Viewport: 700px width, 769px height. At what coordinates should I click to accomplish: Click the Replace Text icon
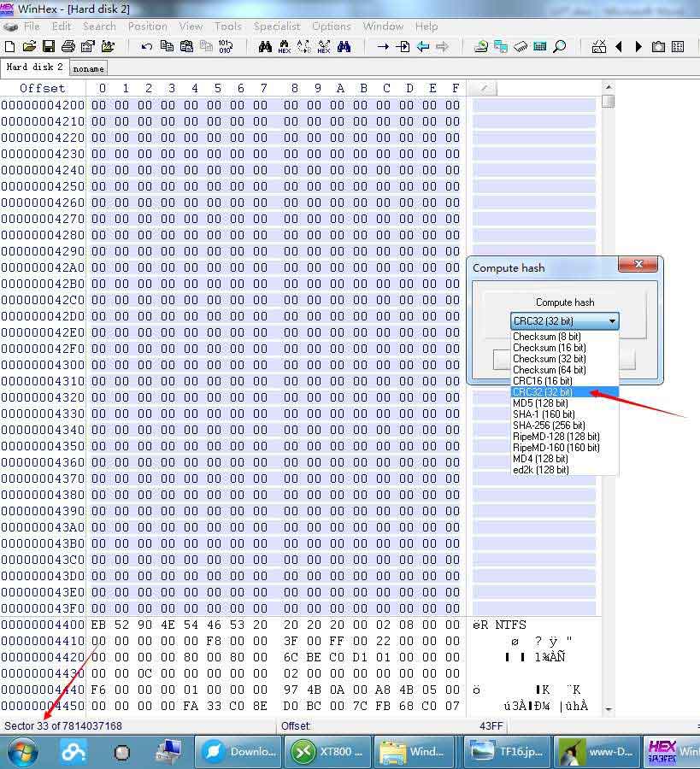click(x=304, y=47)
